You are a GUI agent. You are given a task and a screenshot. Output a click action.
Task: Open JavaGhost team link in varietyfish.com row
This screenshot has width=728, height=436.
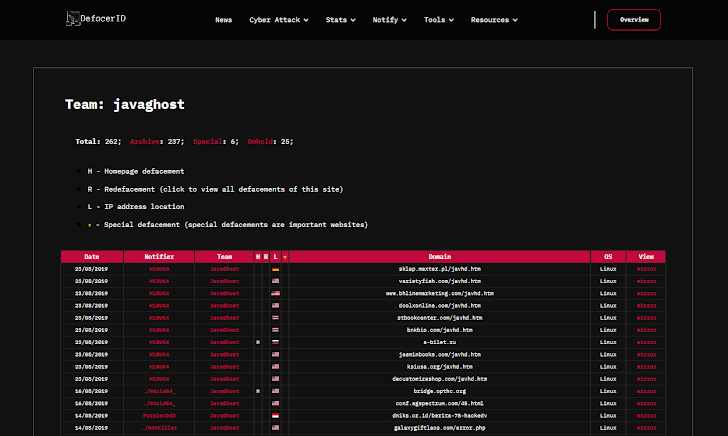(224, 281)
